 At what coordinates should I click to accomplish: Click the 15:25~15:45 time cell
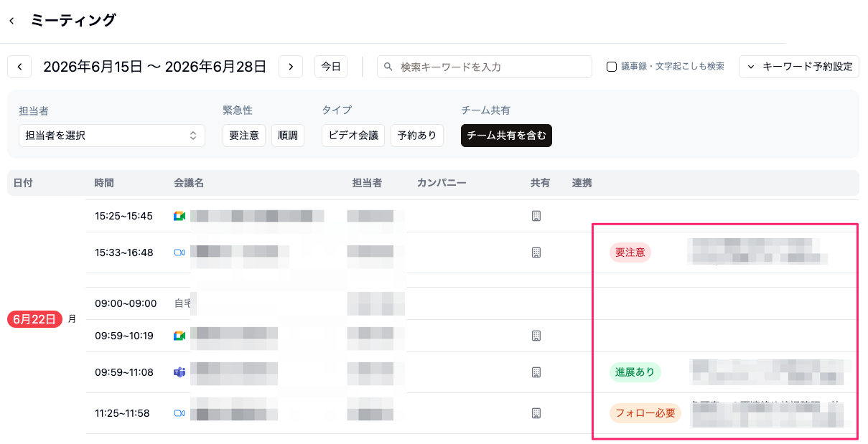[123, 216]
